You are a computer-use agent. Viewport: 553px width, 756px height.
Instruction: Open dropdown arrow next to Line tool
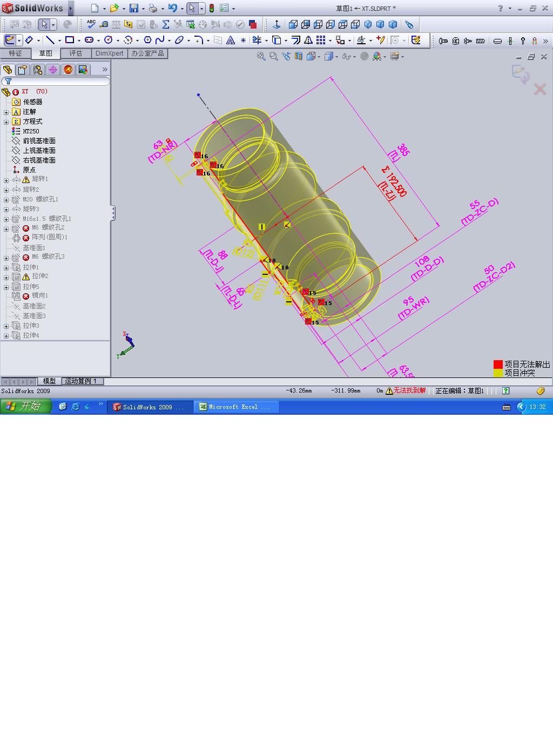59,40
